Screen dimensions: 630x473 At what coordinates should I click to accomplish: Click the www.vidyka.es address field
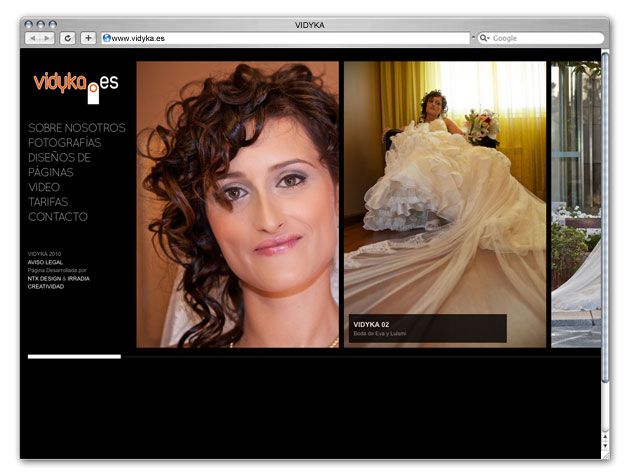point(285,38)
